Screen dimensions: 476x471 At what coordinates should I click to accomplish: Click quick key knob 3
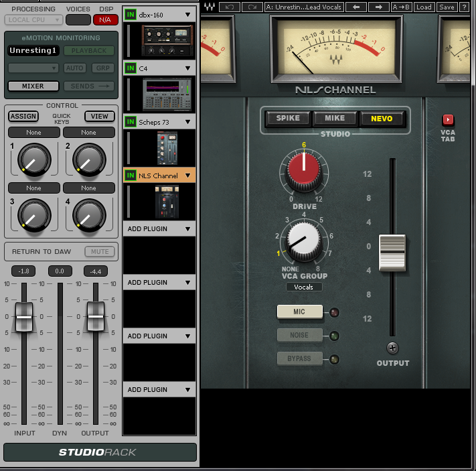point(34,216)
